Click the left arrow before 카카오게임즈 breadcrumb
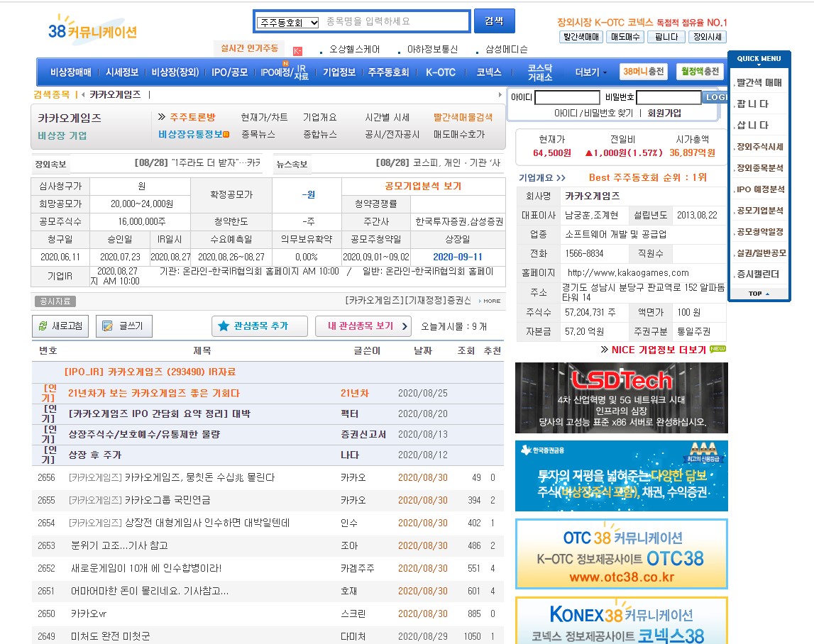The image size is (814, 644). tap(83, 94)
